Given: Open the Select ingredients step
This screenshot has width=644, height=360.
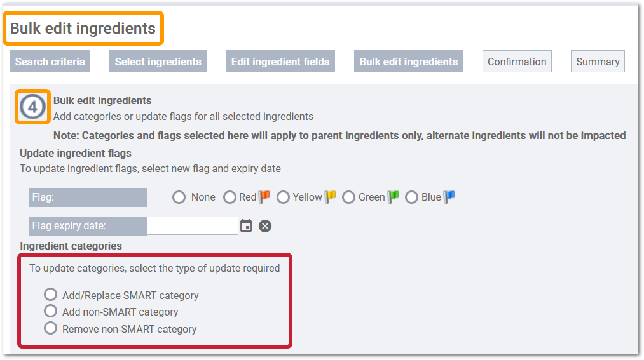Looking at the screenshot, I should pyautogui.click(x=158, y=62).
